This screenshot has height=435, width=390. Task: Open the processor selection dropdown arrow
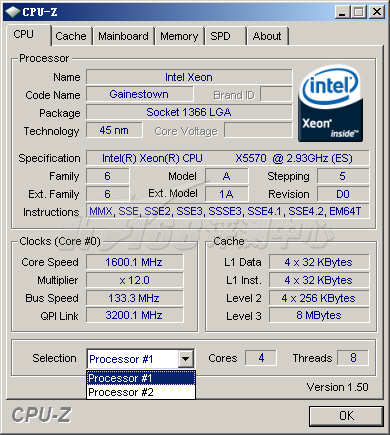pos(186,359)
